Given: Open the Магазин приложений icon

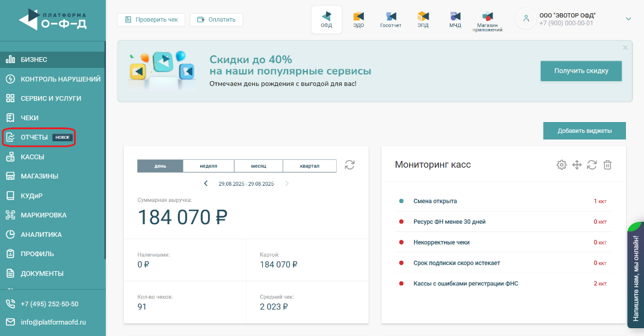Looking at the screenshot, I should 488,20.
